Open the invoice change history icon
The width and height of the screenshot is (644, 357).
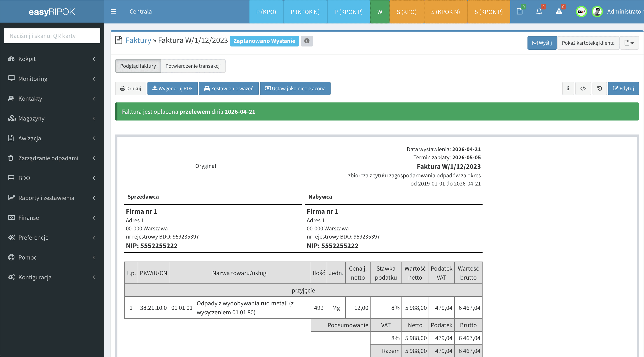click(599, 88)
